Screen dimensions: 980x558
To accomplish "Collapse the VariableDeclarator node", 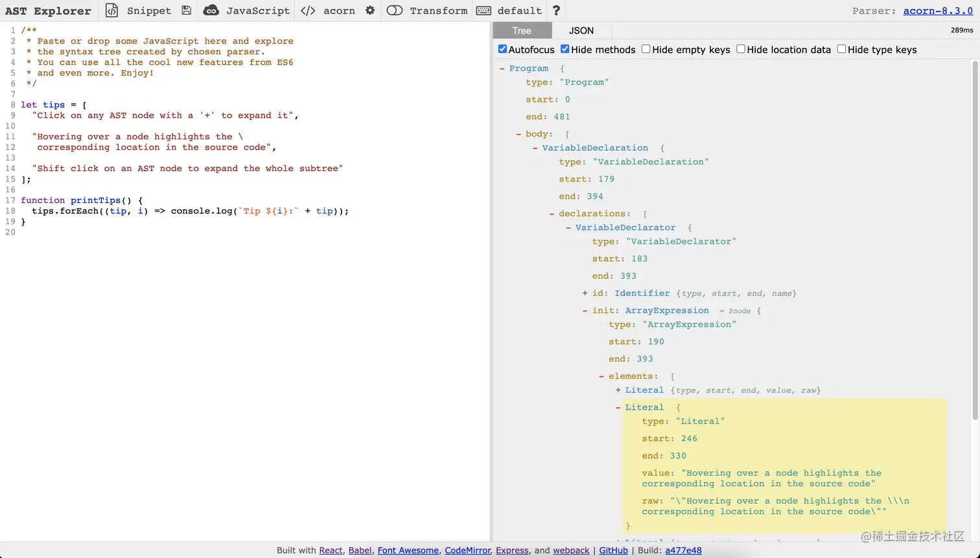I will pos(568,227).
